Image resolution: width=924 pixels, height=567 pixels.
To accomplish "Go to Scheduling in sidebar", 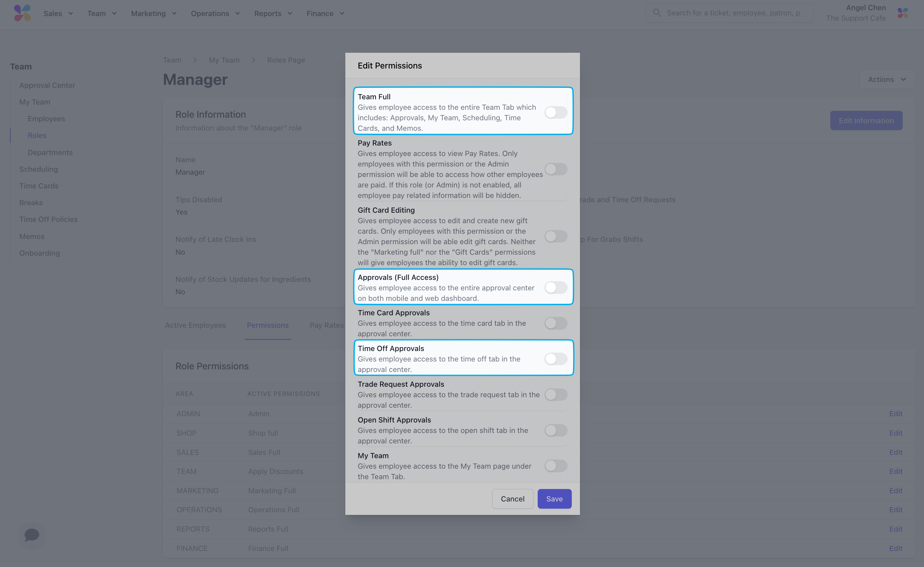I will coord(39,169).
